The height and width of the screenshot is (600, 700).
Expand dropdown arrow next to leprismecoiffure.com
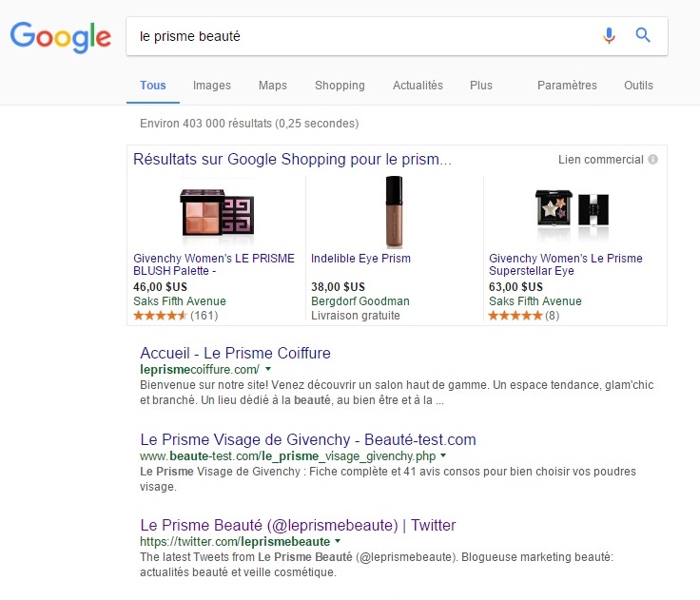pyautogui.click(x=268, y=369)
